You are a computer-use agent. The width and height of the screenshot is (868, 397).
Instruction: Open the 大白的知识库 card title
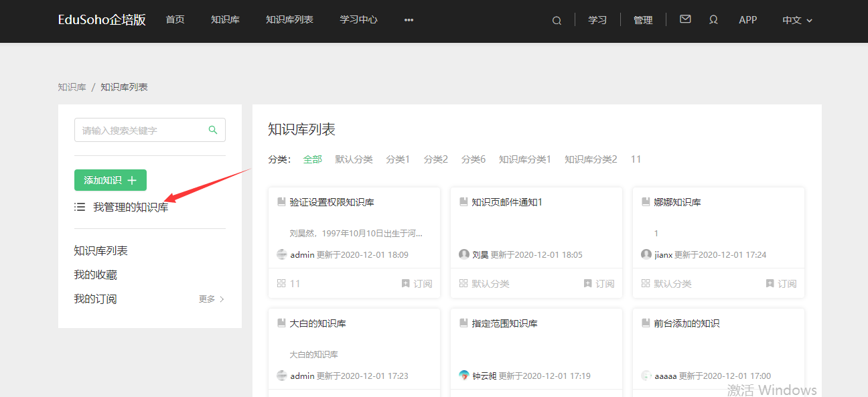[317, 323]
